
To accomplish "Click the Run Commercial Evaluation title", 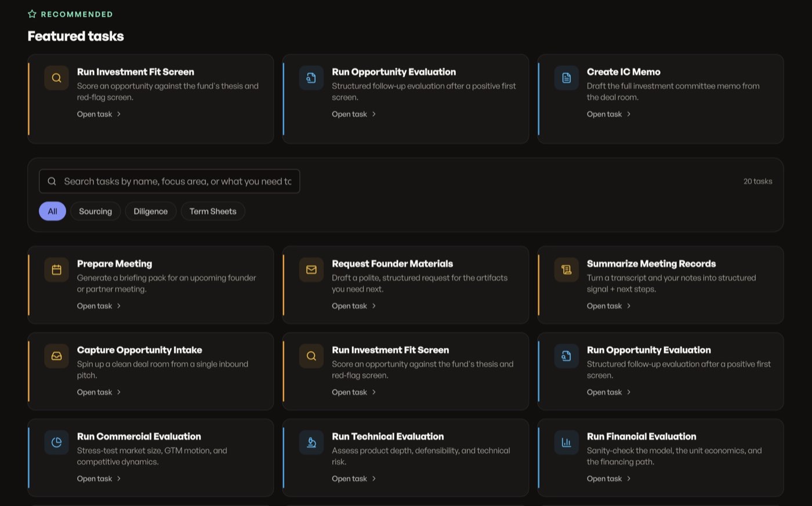I will [x=139, y=436].
